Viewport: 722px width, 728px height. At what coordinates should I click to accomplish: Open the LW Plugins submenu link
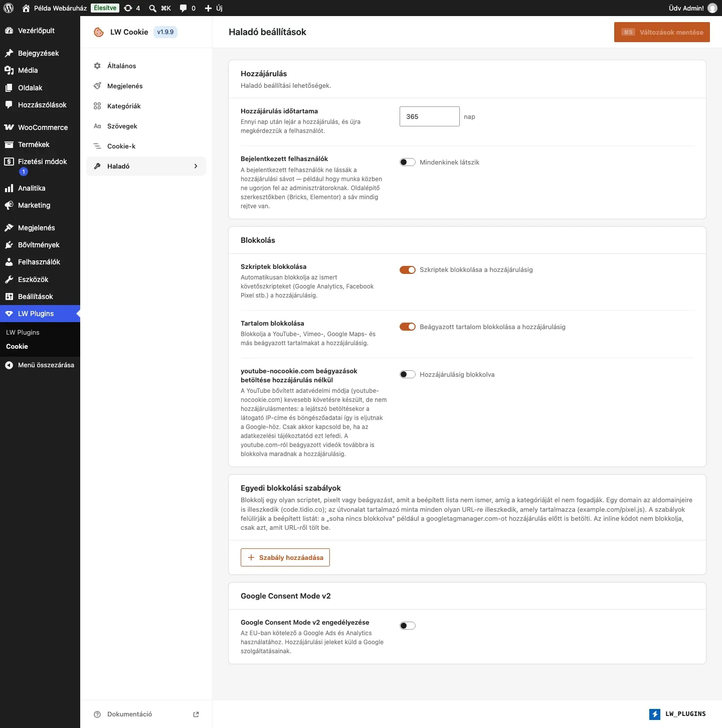23,333
